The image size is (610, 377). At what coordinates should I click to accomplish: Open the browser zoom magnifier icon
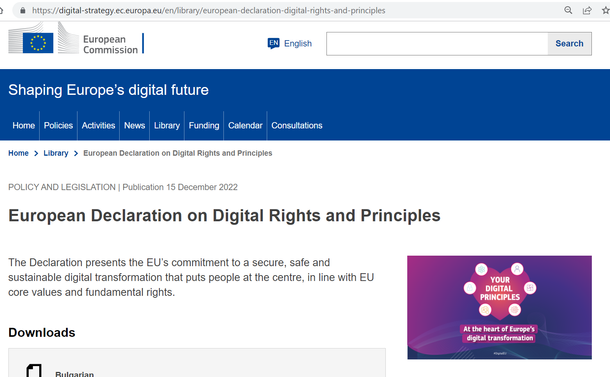(x=568, y=11)
